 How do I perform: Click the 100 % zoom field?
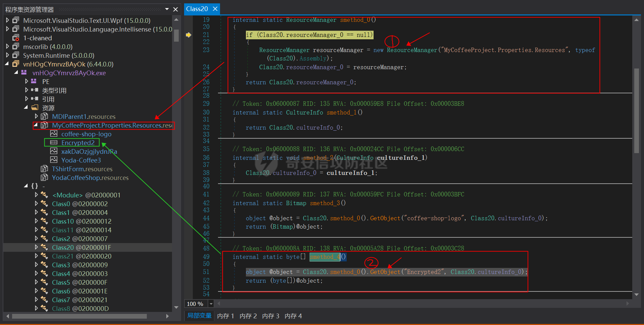pyautogui.click(x=196, y=304)
